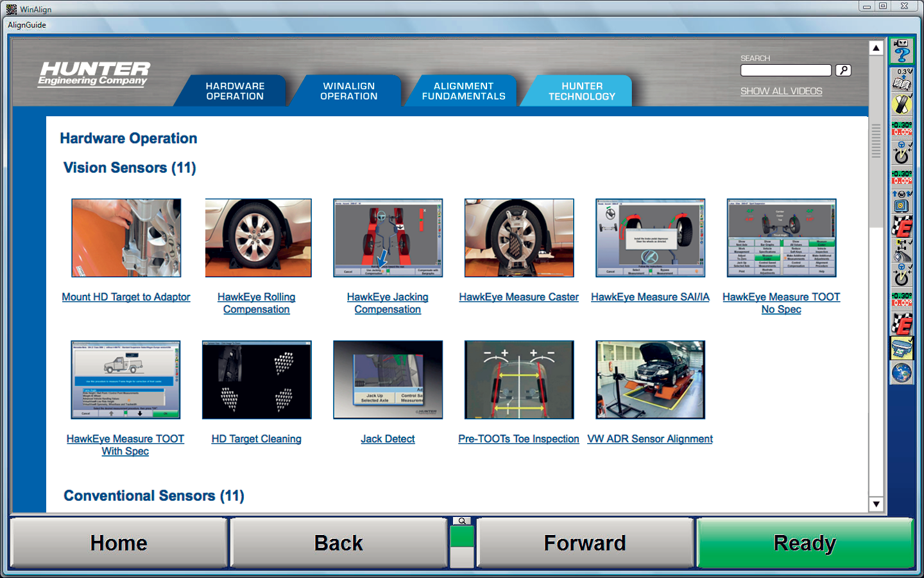Viewport: 924px width, 578px height.
Task: Click the Home button
Action: 119,543
